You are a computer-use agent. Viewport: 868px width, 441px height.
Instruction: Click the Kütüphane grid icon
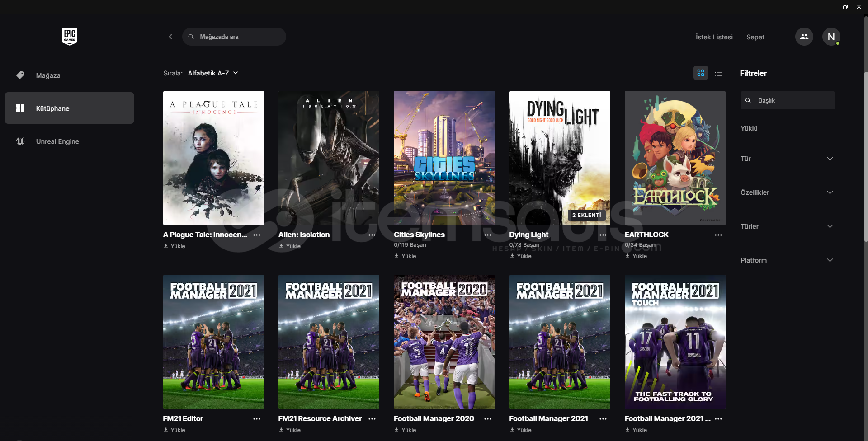point(20,108)
